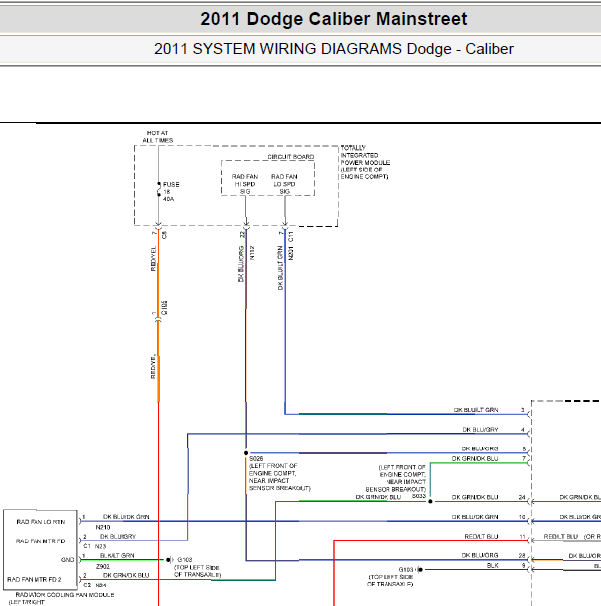
Task: Select the "N112" circuit label
Action: 252,253
